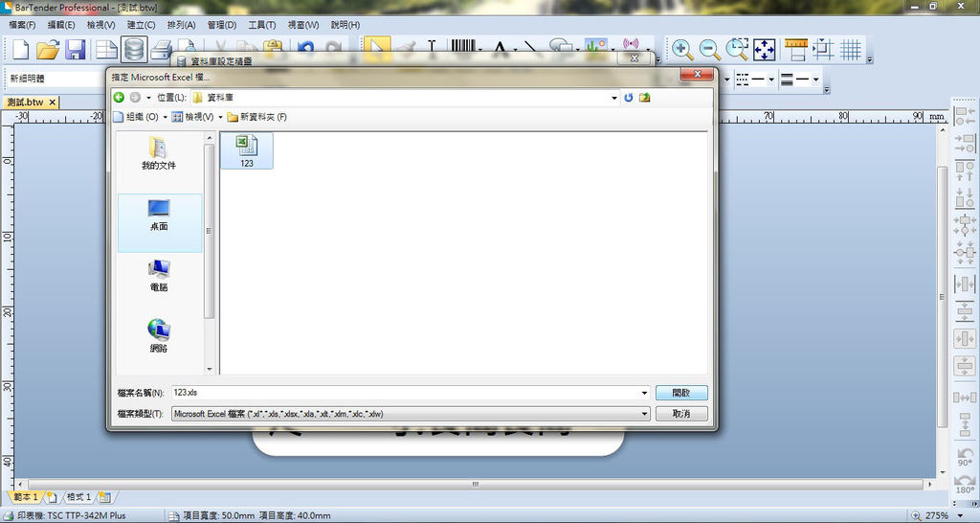Go up one folder level in file dialog

pyautogui.click(x=645, y=98)
